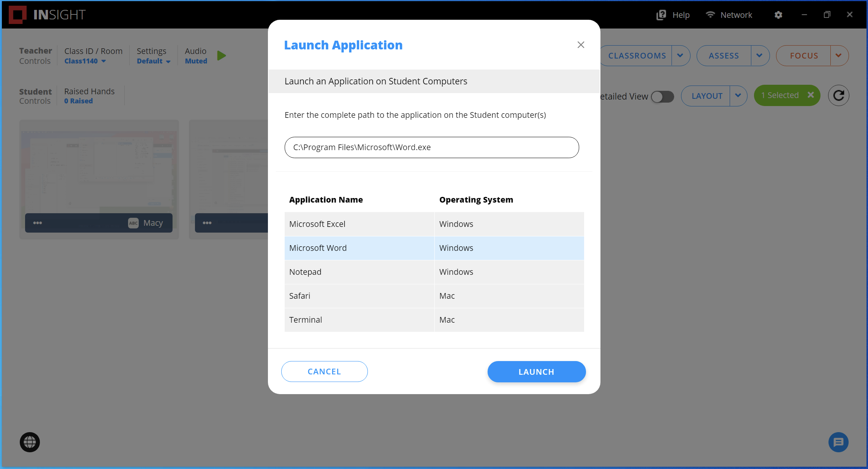Screen dimensions: 868x469
Task: Open the globe language icon
Action: [x=30, y=442]
